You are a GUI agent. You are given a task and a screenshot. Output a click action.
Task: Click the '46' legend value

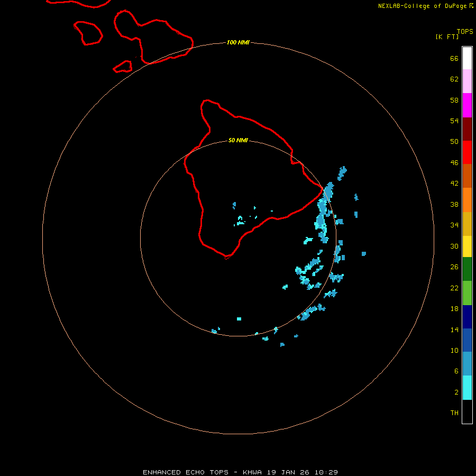[454, 163]
